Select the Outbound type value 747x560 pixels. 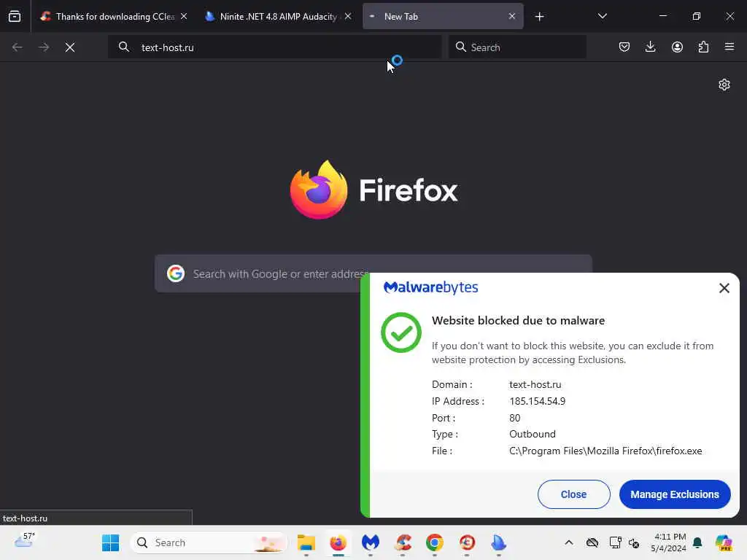pyautogui.click(x=532, y=434)
